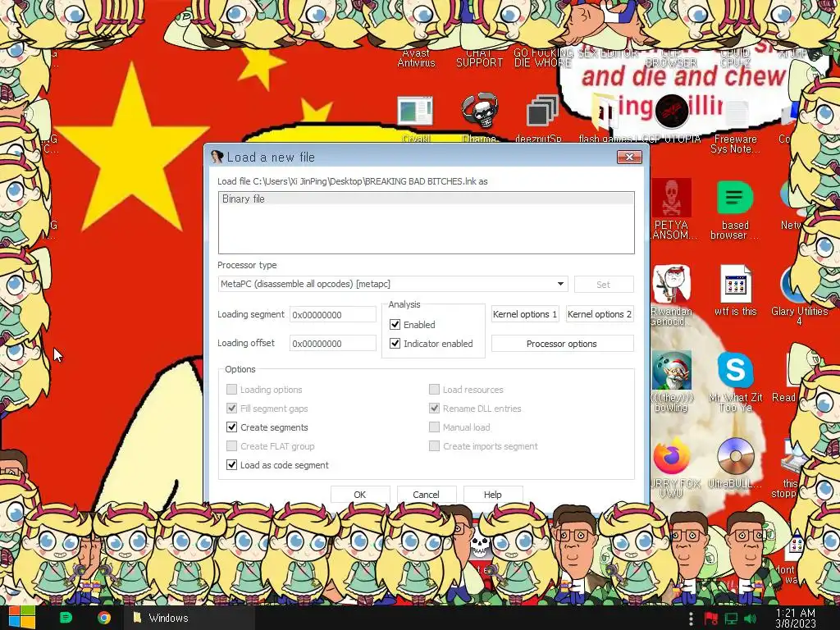Show hidden tray icons via the dots
Image resolution: width=840 pixels, height=630 pixels.
(691, 619)
